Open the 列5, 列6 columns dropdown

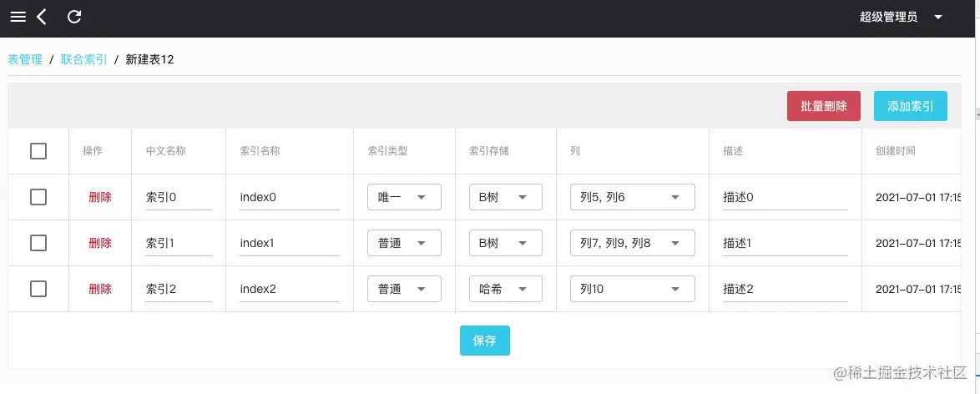[633, 197]
